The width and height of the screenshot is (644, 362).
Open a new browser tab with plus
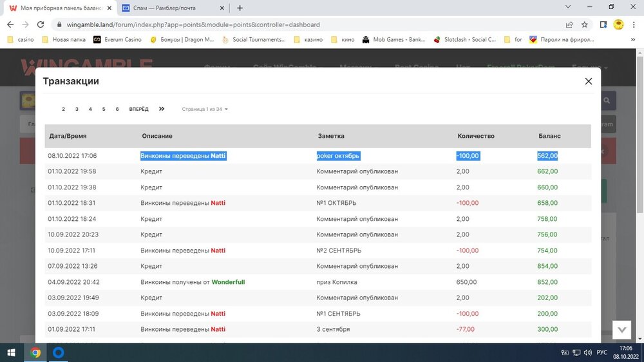pyautogui.click(x=240, y=8)
